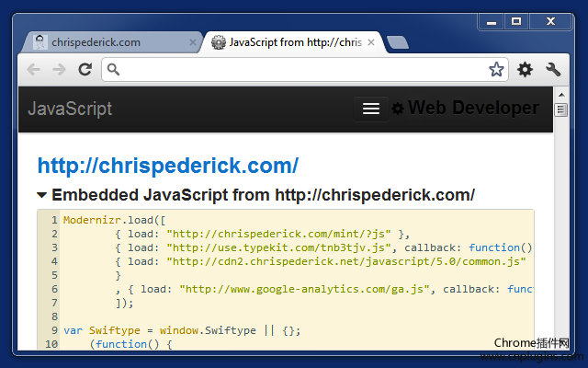Collapse the Embedded JavaScript section triangle
The height and width of the screenshot is (368, 588).
(x=41, y=195)
